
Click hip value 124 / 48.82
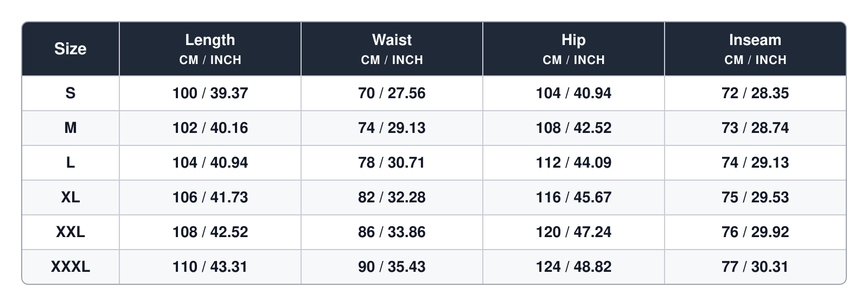coord(573,267)
